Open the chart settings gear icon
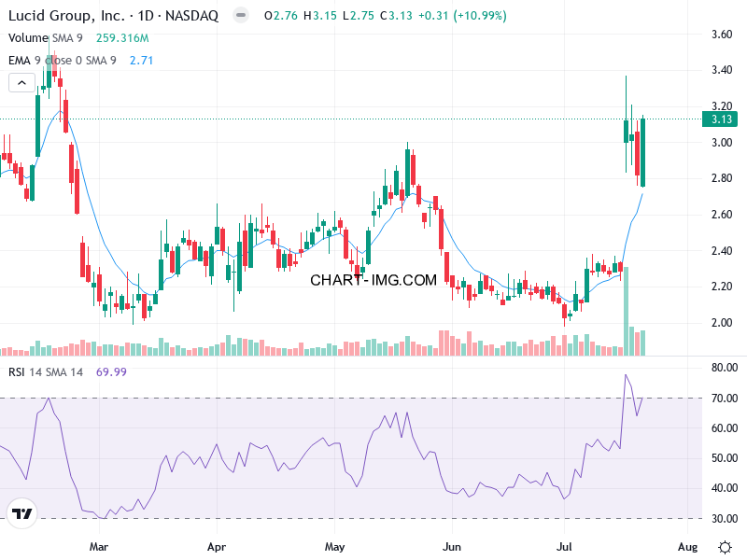 [x=725, y=547]
